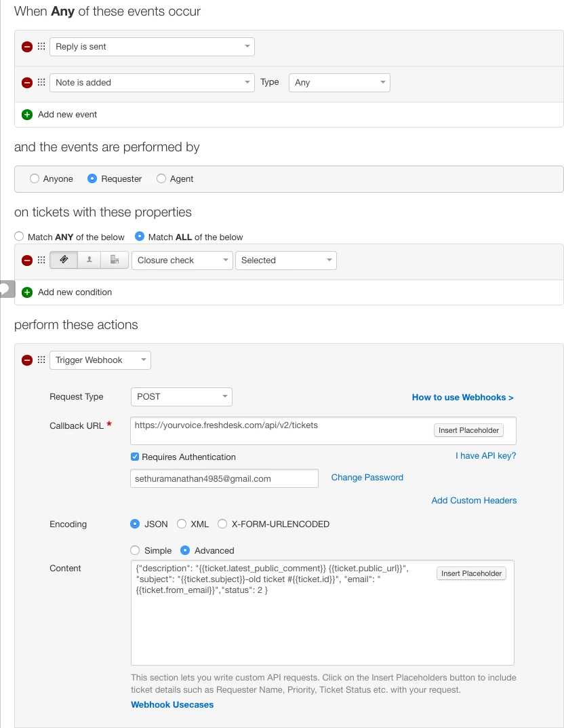This screenshot has height=728, width=564.
Task: Open the Closure check field dropdown
Action: pyautogui.click(x=182, y=261)
